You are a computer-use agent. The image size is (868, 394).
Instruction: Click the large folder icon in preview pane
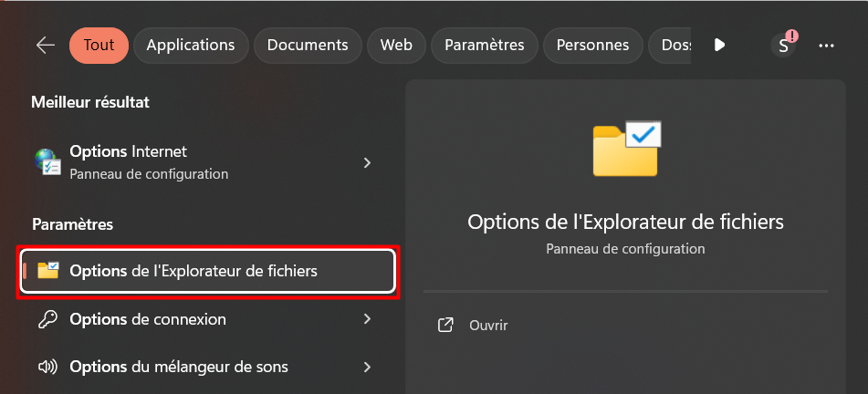point(626,149)
